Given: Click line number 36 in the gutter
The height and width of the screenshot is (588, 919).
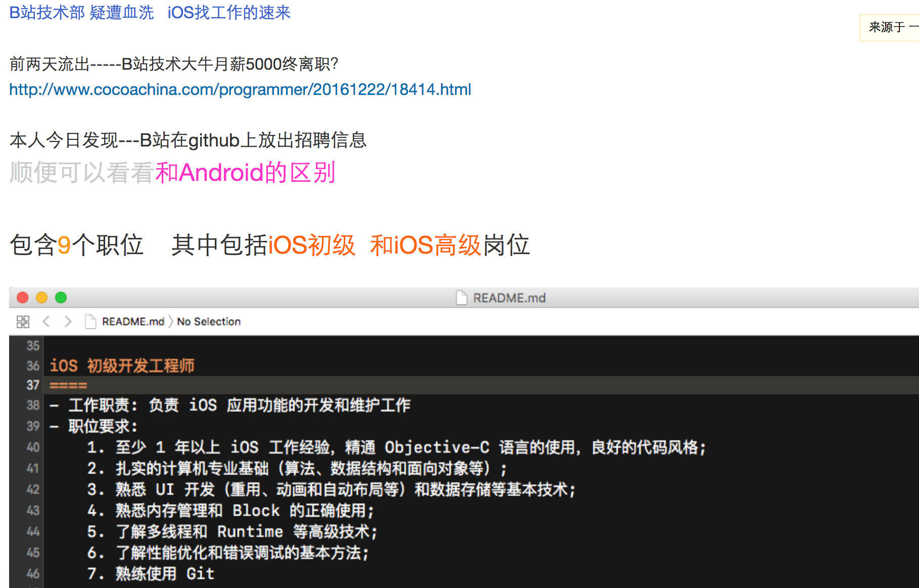Looking at the screenshot, I should (x=33, y=366).
